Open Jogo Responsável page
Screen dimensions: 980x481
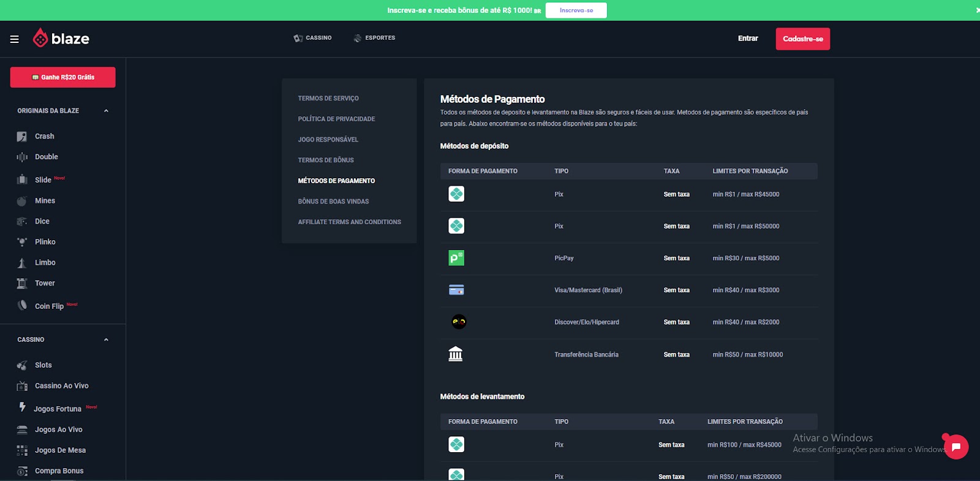(x=328, y=140)
